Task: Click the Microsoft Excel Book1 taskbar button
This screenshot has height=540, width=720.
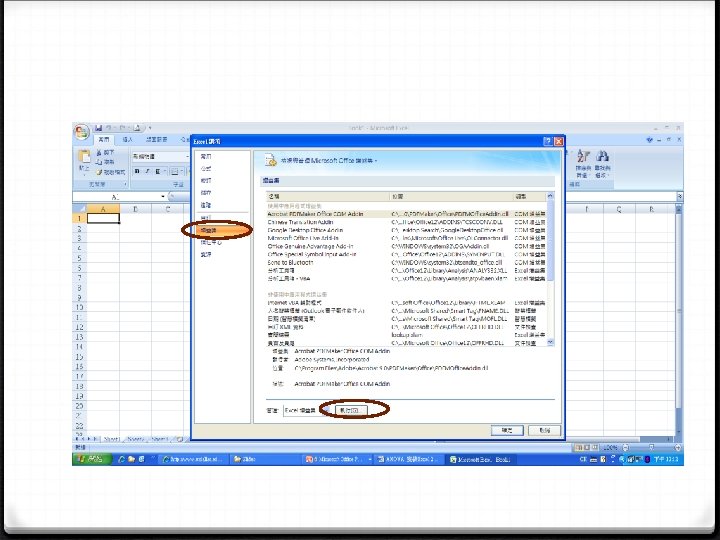Action: [x=479, y=459]
